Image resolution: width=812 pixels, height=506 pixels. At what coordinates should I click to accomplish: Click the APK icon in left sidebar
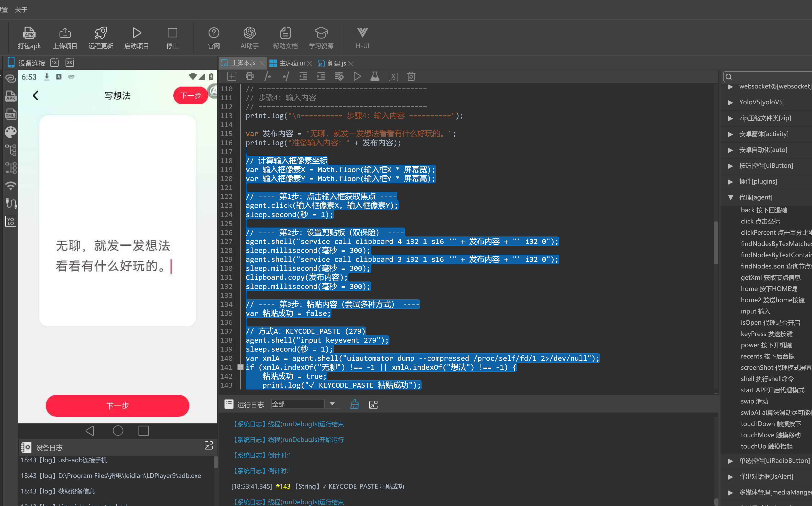pos(11,96)
